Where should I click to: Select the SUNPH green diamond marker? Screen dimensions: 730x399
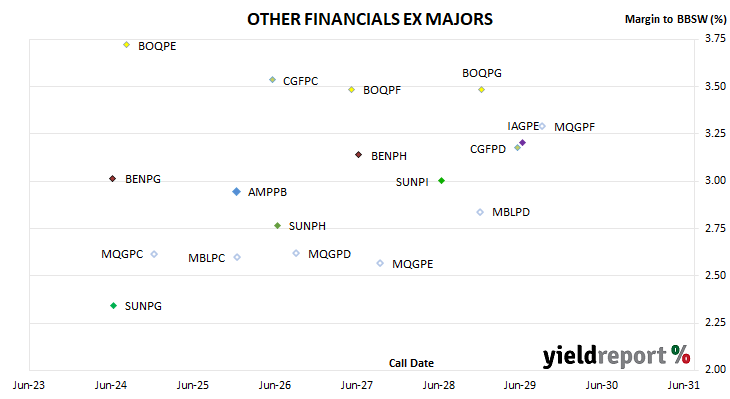point(277,226)
